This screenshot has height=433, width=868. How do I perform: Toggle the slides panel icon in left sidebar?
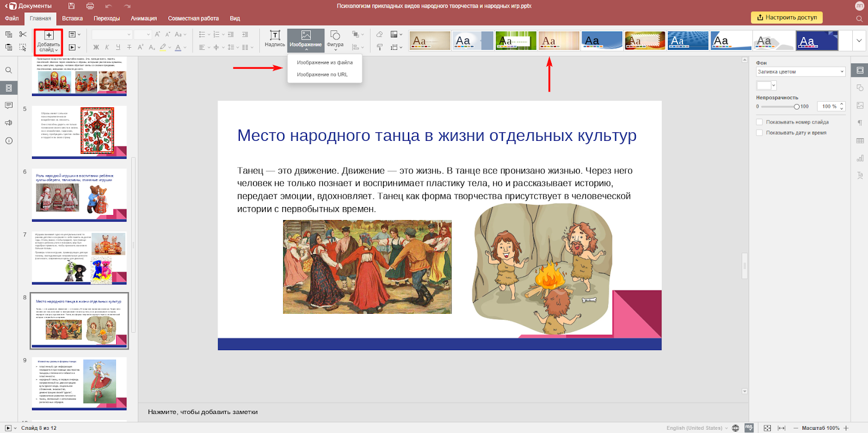(x=9, y=88)
